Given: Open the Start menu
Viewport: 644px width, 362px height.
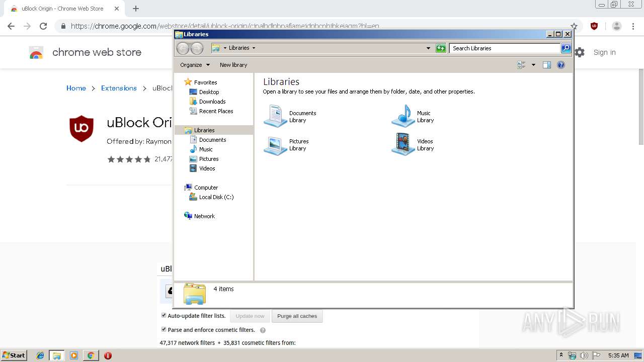Looking at the screenshot, I should [x=14, y=355].
